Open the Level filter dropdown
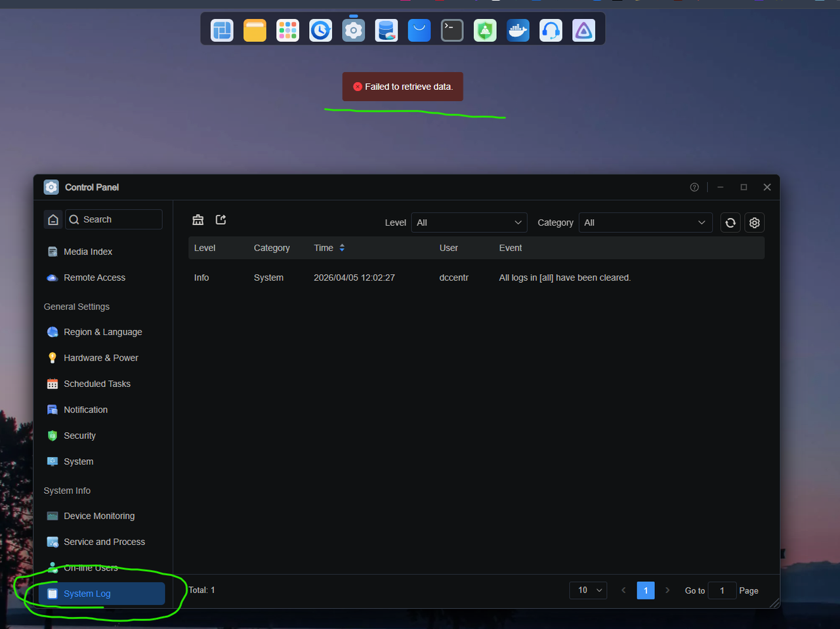The height and width of the screenshot is (629, 840). coord(469,222)
